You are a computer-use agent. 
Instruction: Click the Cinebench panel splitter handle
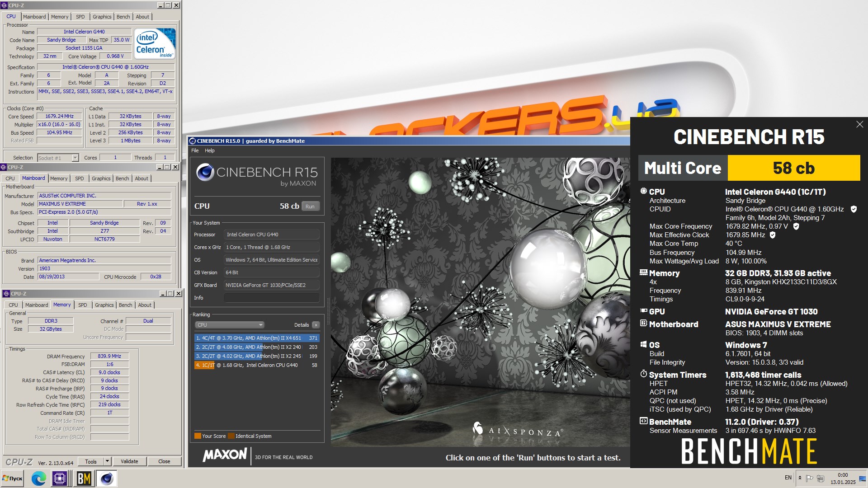[x=328, y=312]
